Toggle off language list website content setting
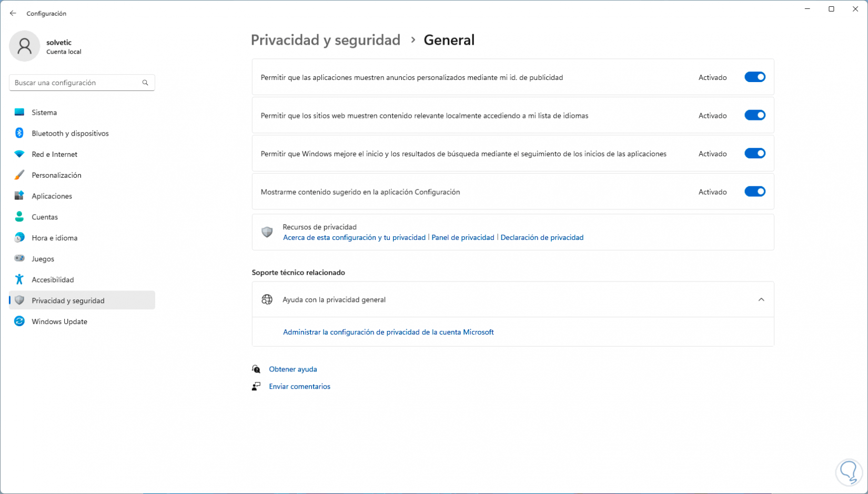The width and height of the screenshot is (868, 494). [754, 115]
